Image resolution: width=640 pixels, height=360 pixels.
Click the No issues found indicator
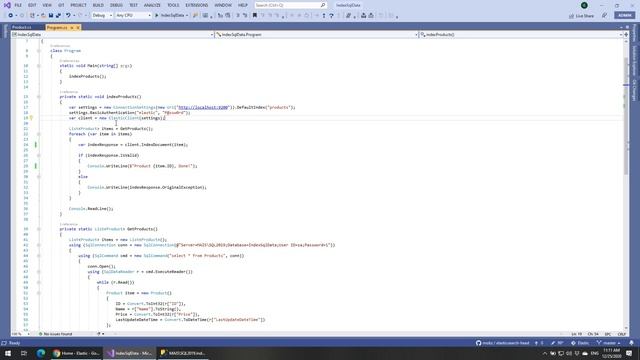pyautogui.click(x=56, y=334)
